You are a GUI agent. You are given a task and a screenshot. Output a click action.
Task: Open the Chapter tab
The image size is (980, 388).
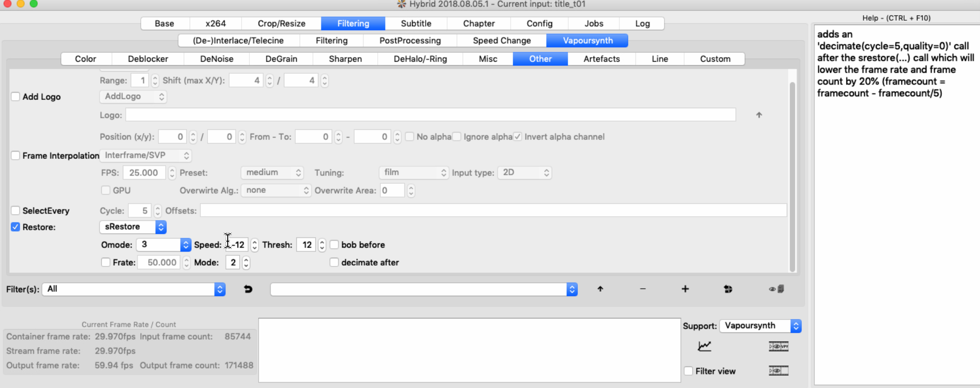click(x=478, y=23)
